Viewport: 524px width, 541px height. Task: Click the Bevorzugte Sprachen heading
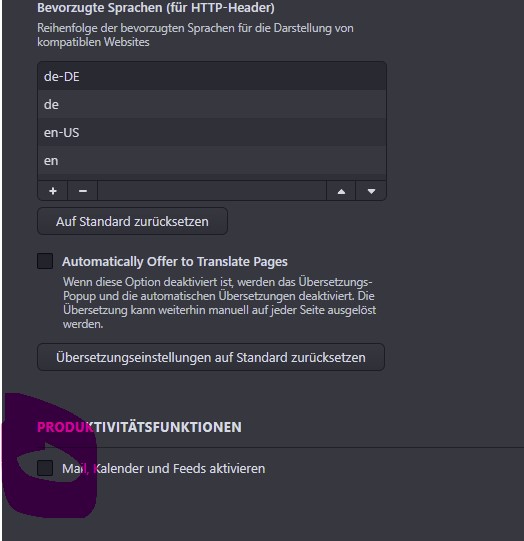(x=156, y=8)
